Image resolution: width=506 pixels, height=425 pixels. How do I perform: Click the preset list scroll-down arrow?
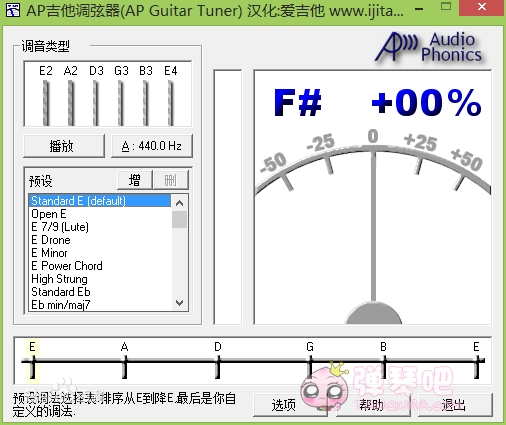coord(179,303)
